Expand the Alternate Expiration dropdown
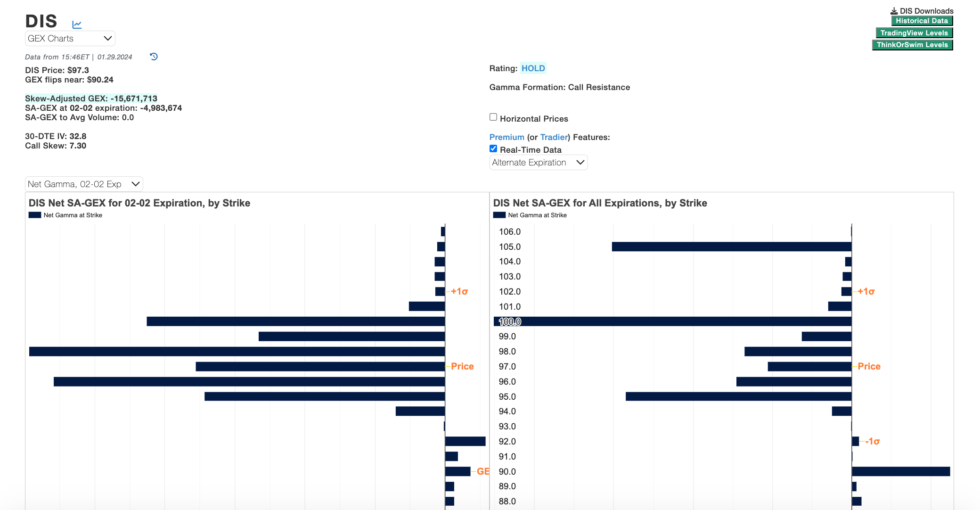980x510 pixels. click(x=539, y=163)
